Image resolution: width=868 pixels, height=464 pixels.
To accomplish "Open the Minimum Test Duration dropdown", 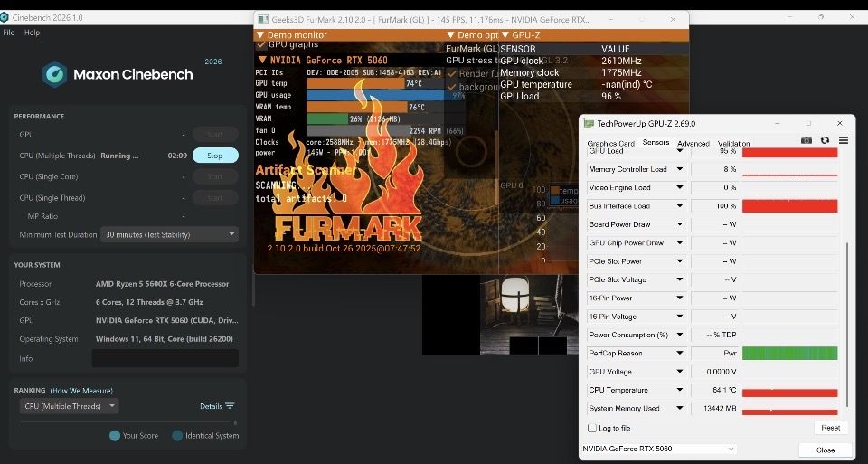I will [169, 234].
